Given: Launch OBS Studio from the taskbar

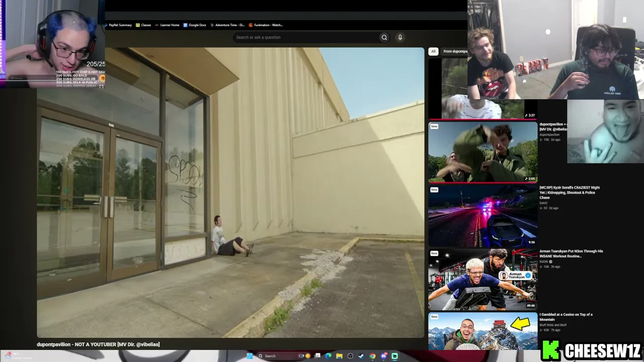Looking at the screenshot, I should 350,356.
